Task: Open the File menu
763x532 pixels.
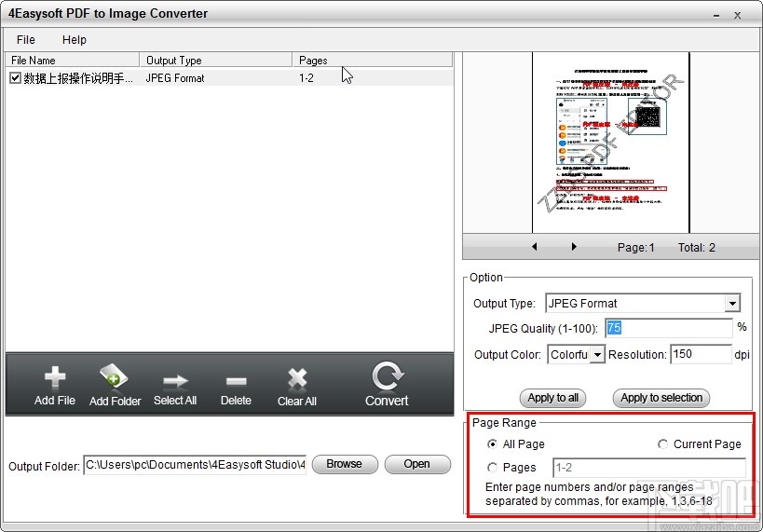Action: (26, 40)
